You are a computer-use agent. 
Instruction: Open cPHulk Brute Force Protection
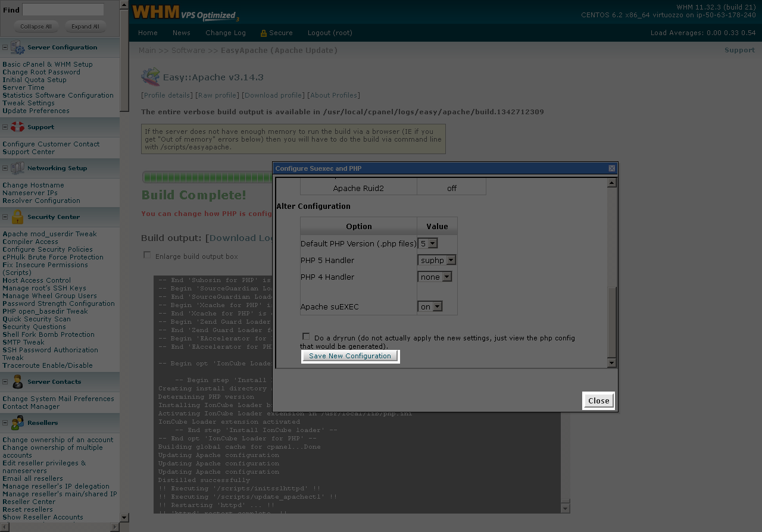[x=53, y=257]
